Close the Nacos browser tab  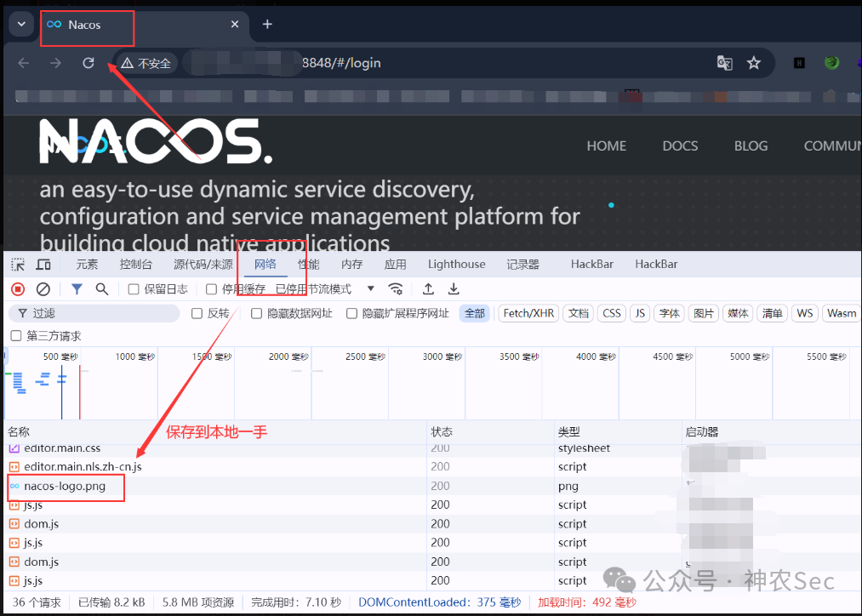point(235,24)
